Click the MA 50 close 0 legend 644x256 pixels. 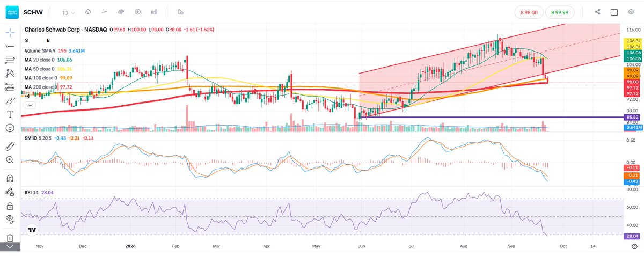[x=48, y=69]
